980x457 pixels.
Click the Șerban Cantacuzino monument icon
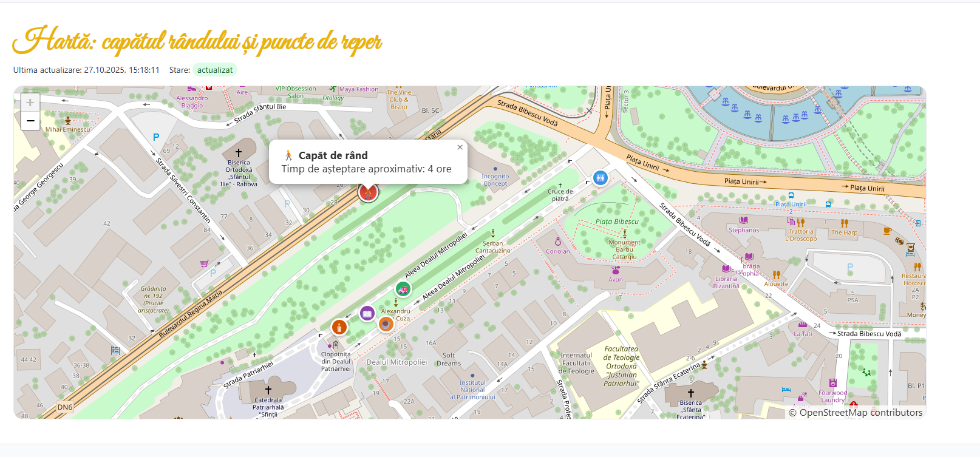point(492,233)
